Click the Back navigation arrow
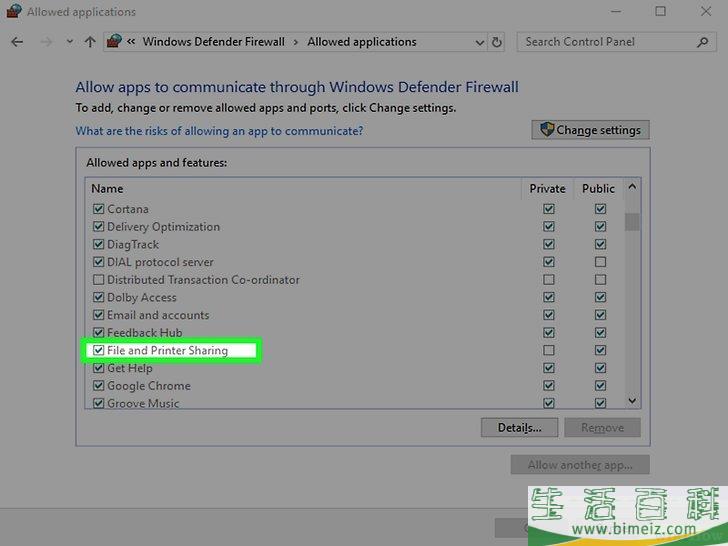The image size is (728, 546). [x=17, y=42]
